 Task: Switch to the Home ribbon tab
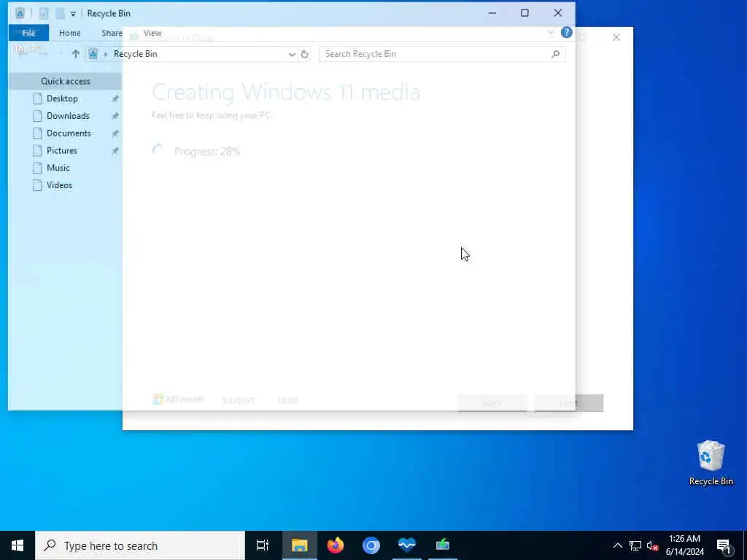69,33
